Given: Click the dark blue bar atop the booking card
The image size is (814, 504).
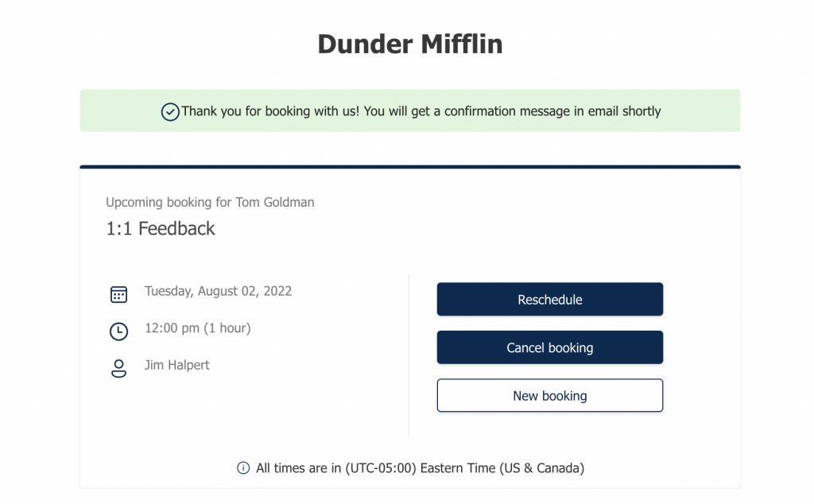Looking at the screenshot, I should [409, 167].
